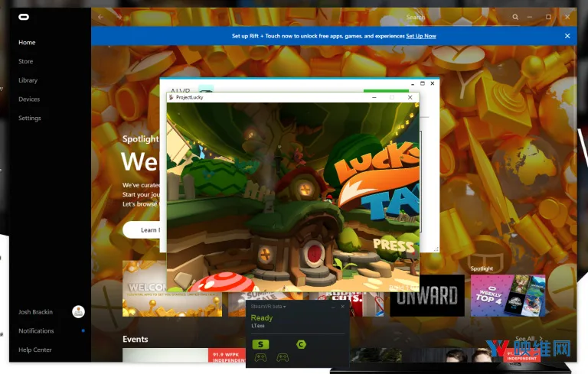
Task: Open the Store section in Oculus
Action: point(26,61)
